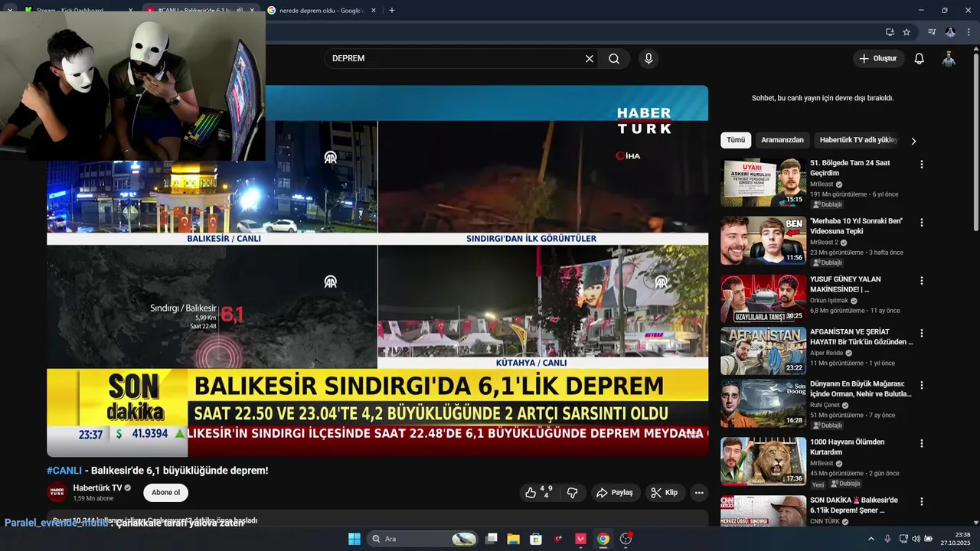Viewport: 980px width, 551px height.
Task: Click Alper Rende channel name
Action: [x=827, y=353]
